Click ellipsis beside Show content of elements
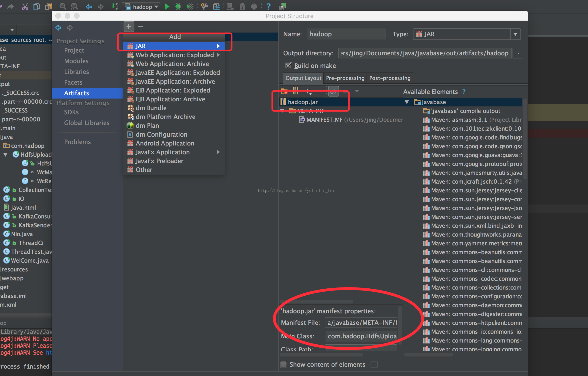The height and width of the screenshot is (376, 588). tap(374, 365)
